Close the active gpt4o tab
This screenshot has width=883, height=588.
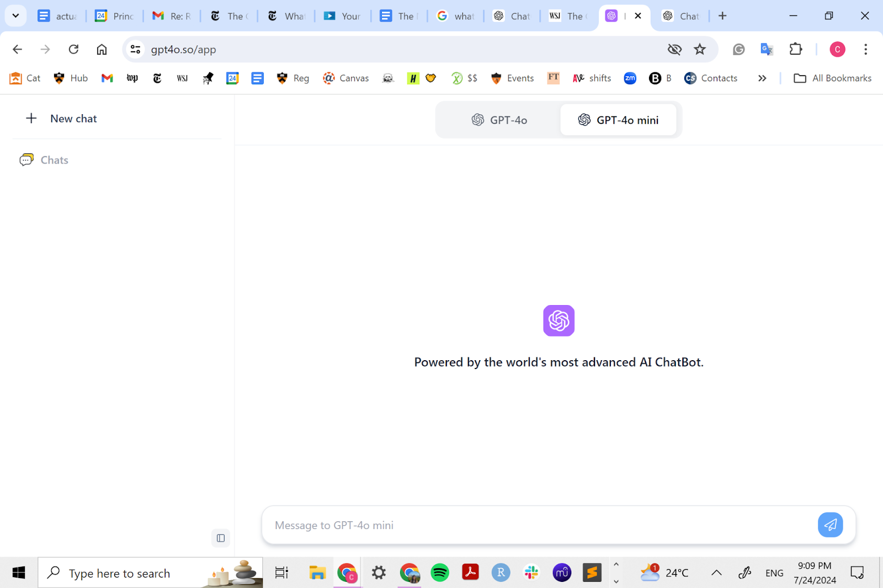[638, 15]
